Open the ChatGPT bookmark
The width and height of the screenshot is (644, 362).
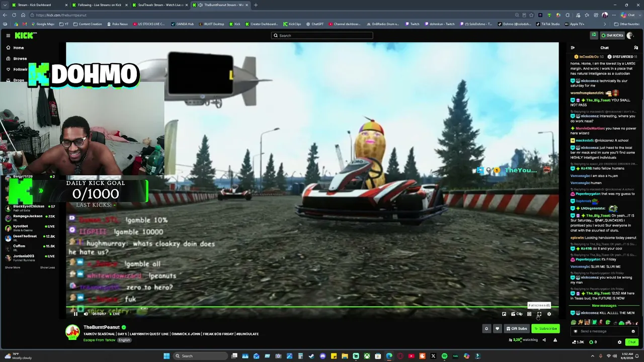[x=315, y=24]
